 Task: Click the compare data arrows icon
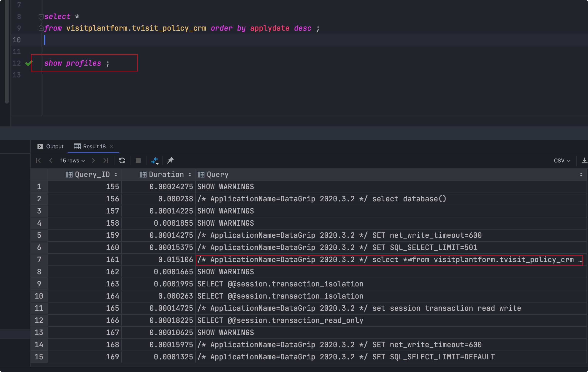pyautogui.click(x=155, y=161)
